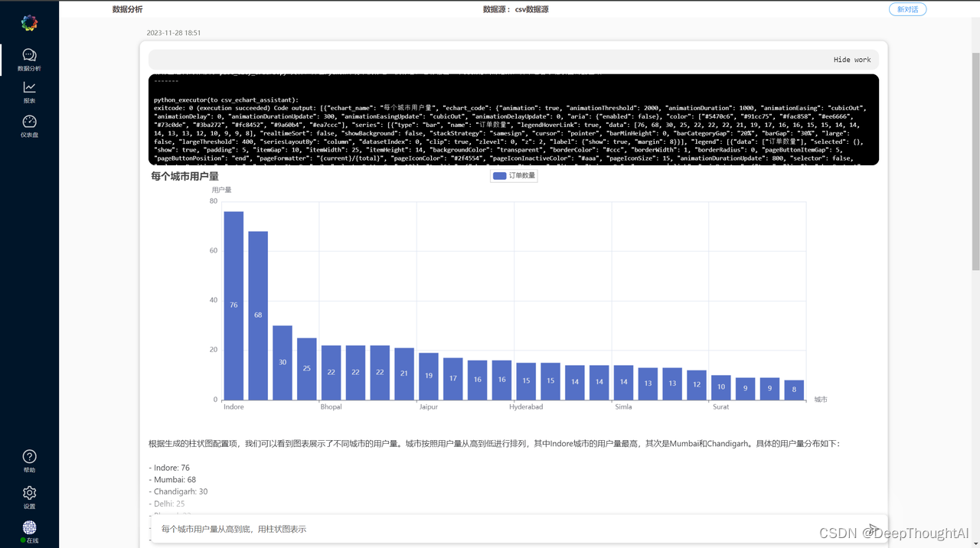Click the 在线 status globe icon

point(29,527)
